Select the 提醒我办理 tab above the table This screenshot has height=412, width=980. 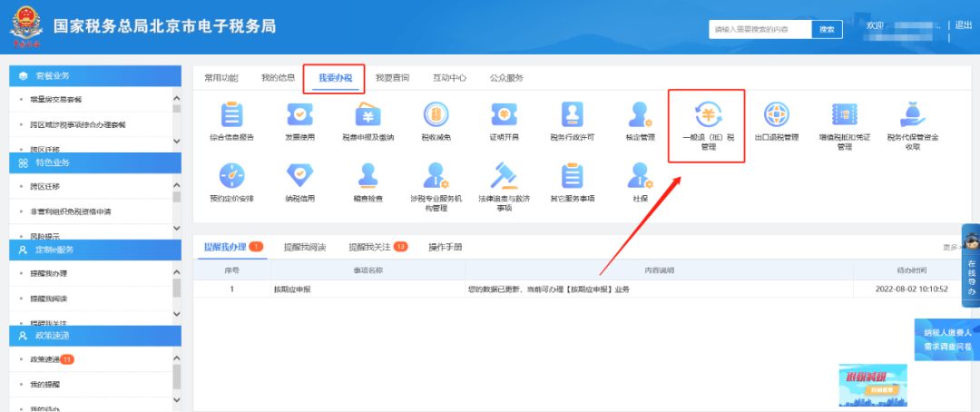point(233,247)
